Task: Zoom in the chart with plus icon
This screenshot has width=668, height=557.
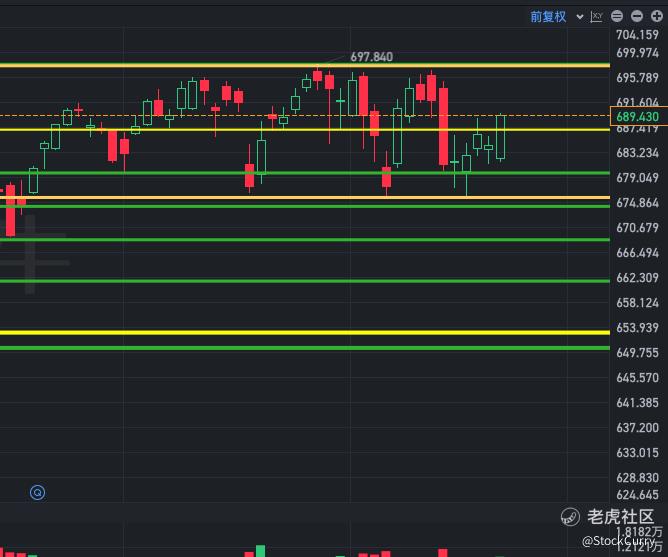Action: click(657, 16)
